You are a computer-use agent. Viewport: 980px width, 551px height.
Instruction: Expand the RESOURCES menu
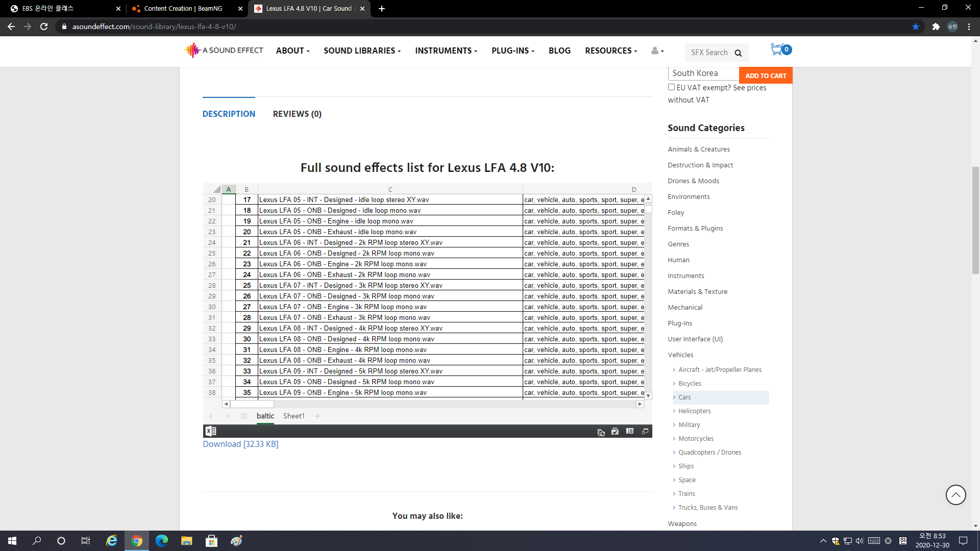[611, 51]
